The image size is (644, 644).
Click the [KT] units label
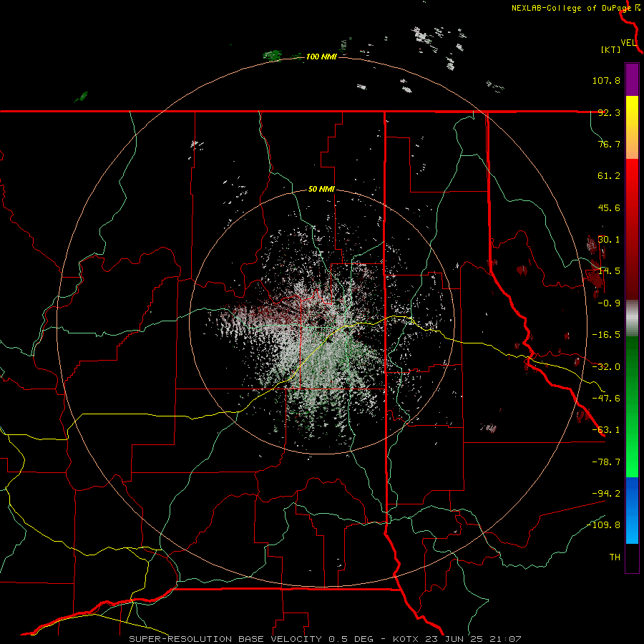click(x=610, y=49)
